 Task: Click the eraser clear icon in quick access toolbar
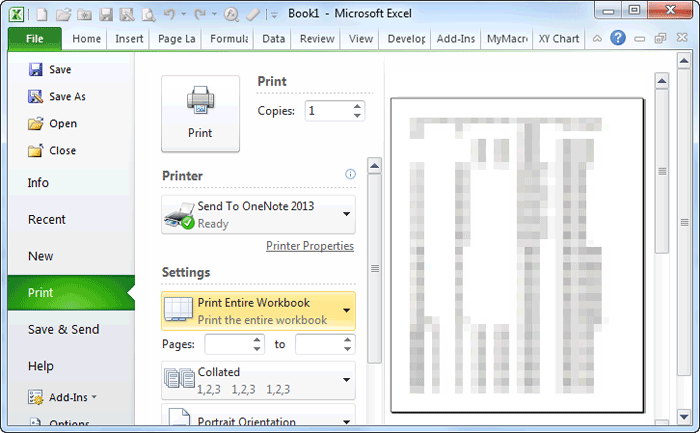253,15
